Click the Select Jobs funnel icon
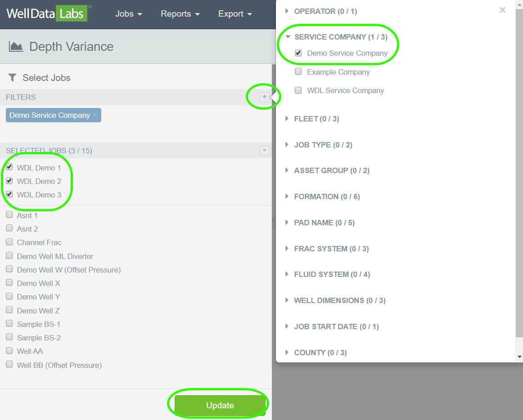The image size is (523, 420). click(x=12, y=78)
